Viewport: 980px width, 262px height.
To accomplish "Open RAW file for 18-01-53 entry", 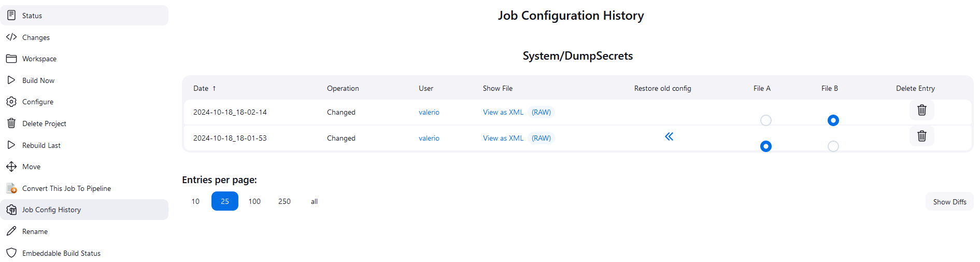I will click(x=542, y=138).
